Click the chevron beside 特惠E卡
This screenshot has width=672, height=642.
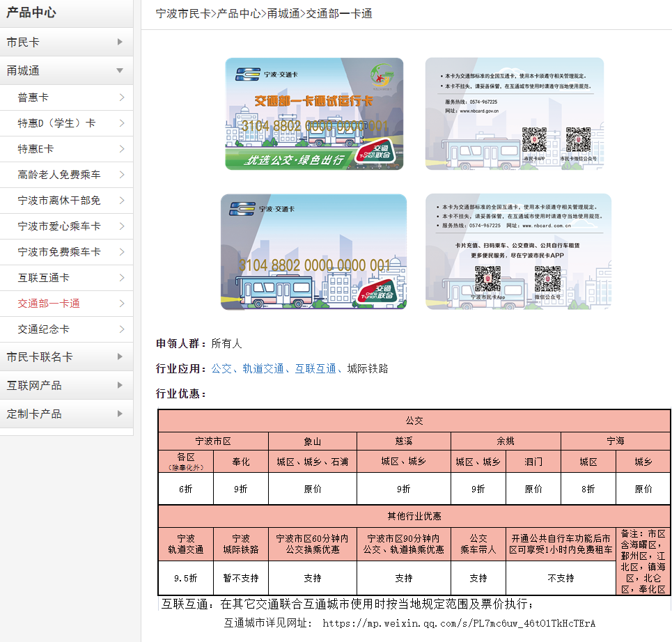point(122,149)
